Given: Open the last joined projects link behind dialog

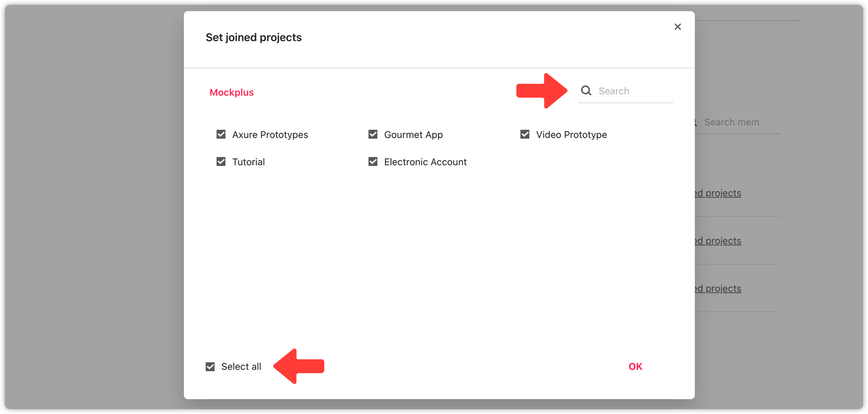Looking at the screenshot, I should (718, 289).
